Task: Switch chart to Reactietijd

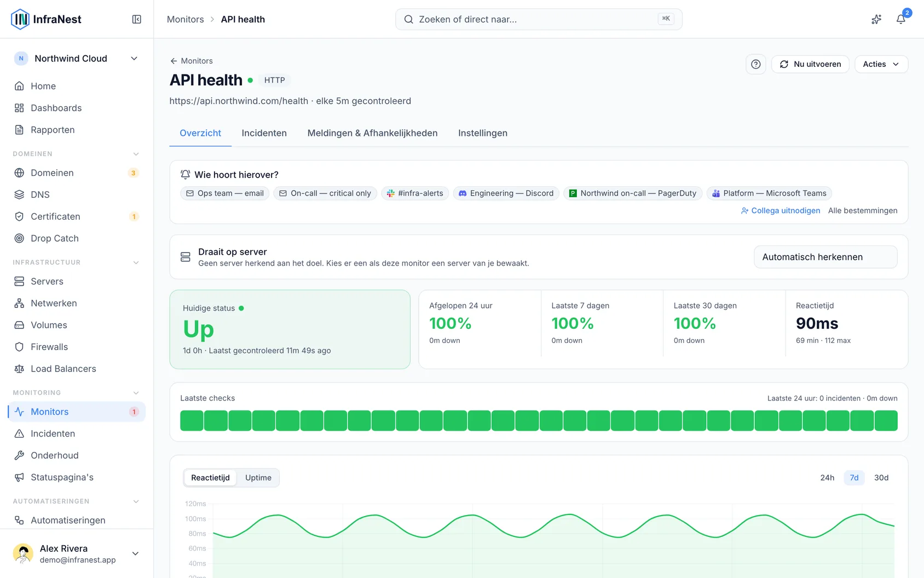Action: click(210, 478)
